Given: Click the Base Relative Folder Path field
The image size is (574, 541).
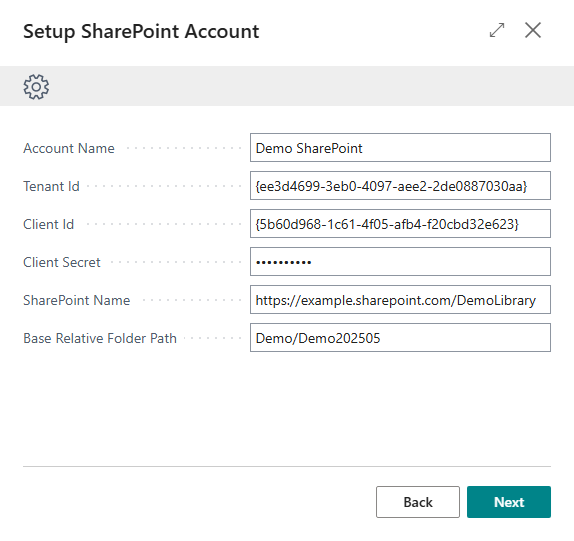Looking at the screenshot, I should (x=400, y=338).
